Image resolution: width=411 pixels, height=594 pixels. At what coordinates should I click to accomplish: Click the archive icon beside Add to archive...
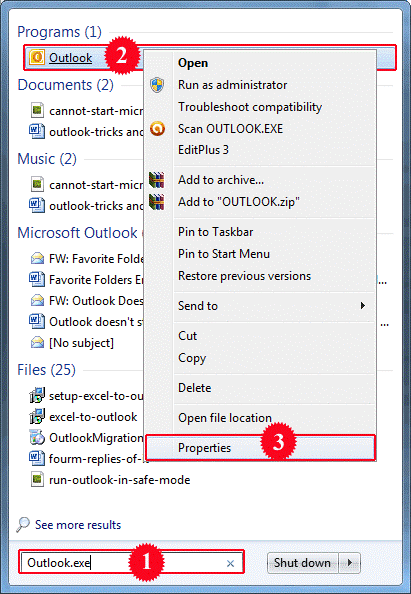click(157, 180)
